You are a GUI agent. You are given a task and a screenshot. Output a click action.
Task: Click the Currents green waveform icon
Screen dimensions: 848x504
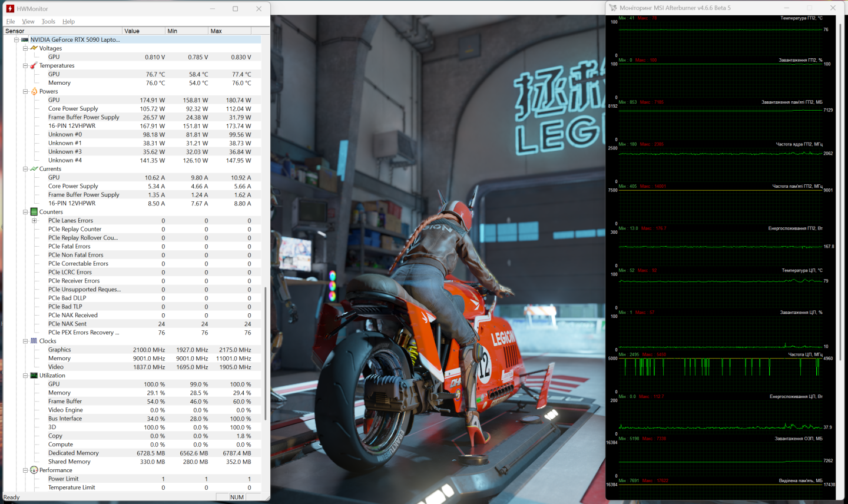tap(34, 169)
